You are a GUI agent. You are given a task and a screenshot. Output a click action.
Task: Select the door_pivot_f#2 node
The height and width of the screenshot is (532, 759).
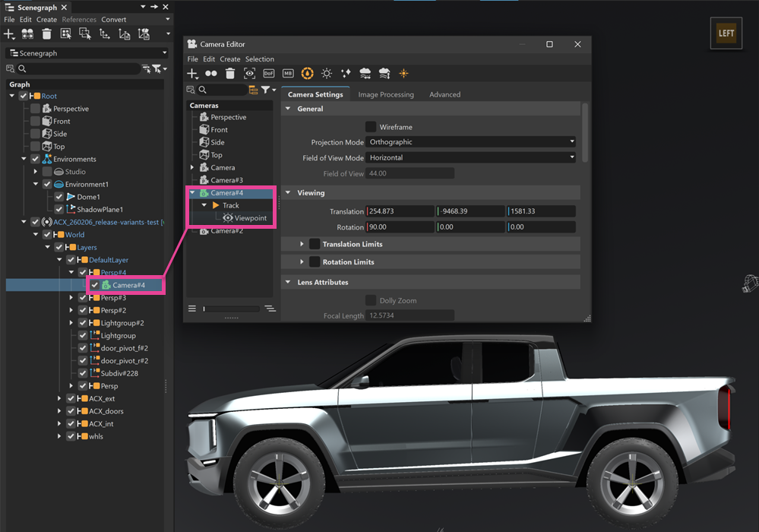click(x=125, y=348)
